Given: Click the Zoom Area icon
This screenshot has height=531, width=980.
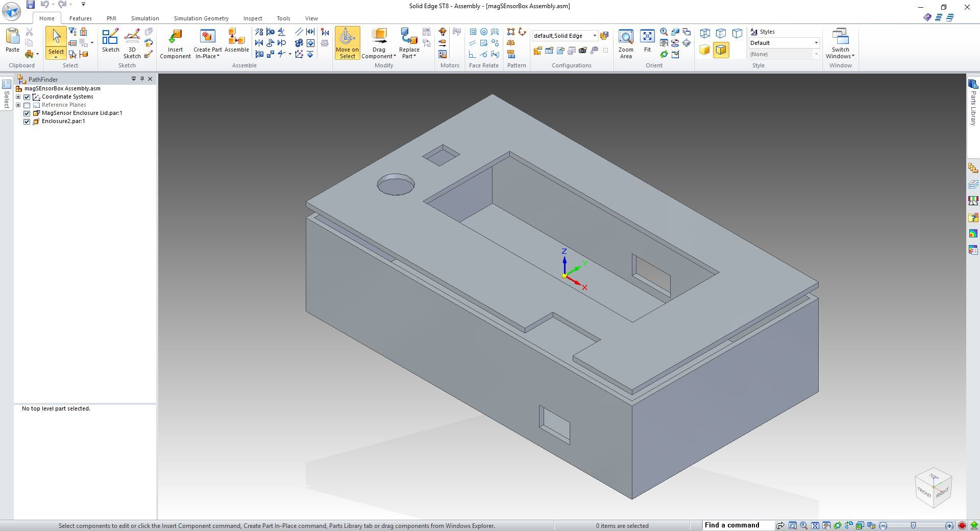Looking at the screenshot, I should pyautogui.click(x=625, y=43).
